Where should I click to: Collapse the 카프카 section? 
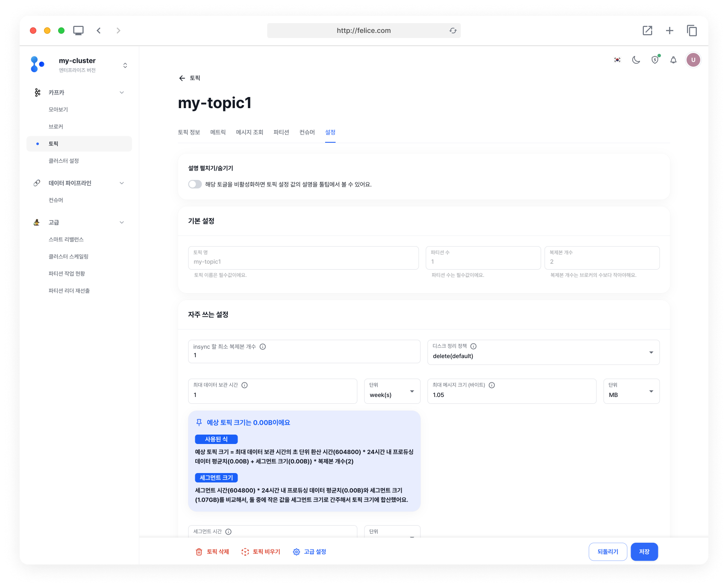(x=122, y=93)
